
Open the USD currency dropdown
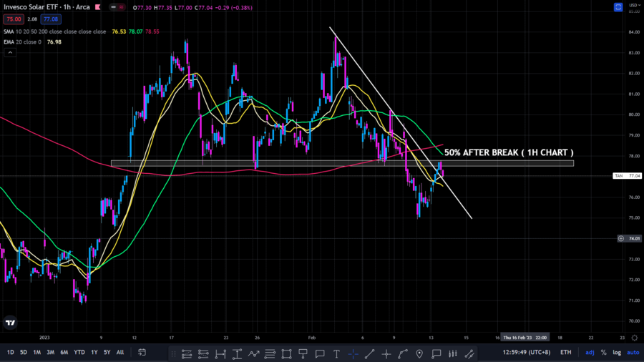[x=635, y=5]
